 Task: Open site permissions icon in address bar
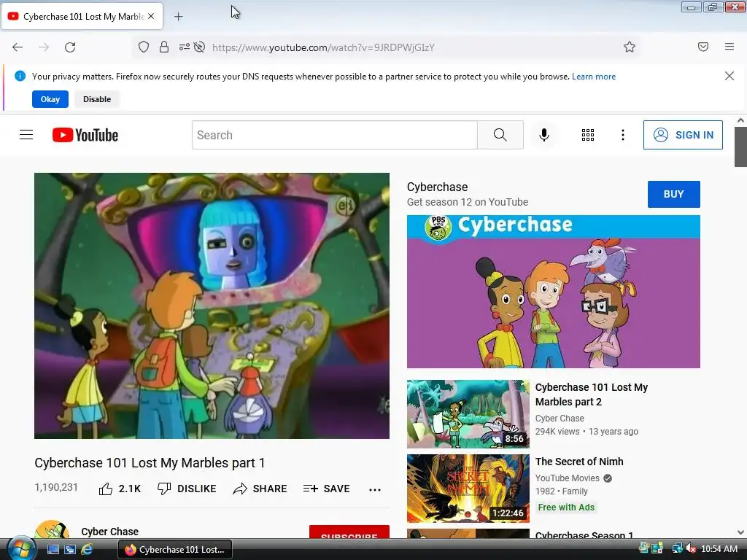(x=184, y=47)
